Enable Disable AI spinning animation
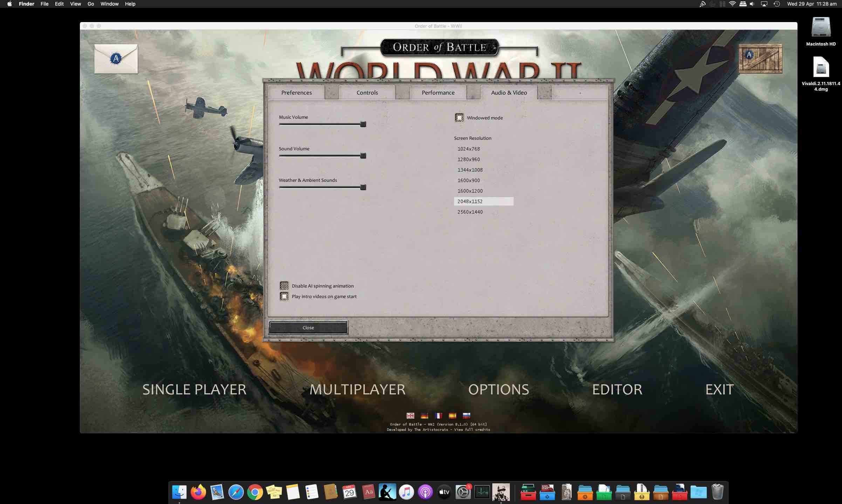The height and width of the screenshot is (504, 842). pos(285,285)
